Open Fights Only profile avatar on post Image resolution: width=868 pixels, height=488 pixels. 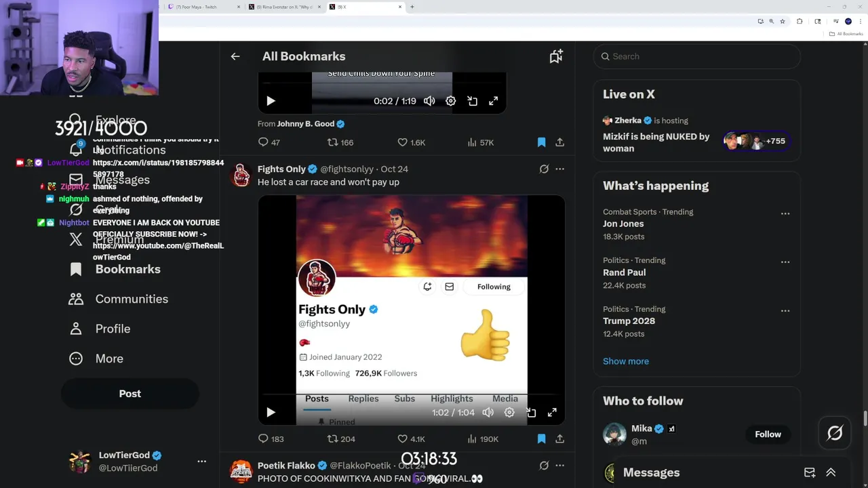pos(241,175)
